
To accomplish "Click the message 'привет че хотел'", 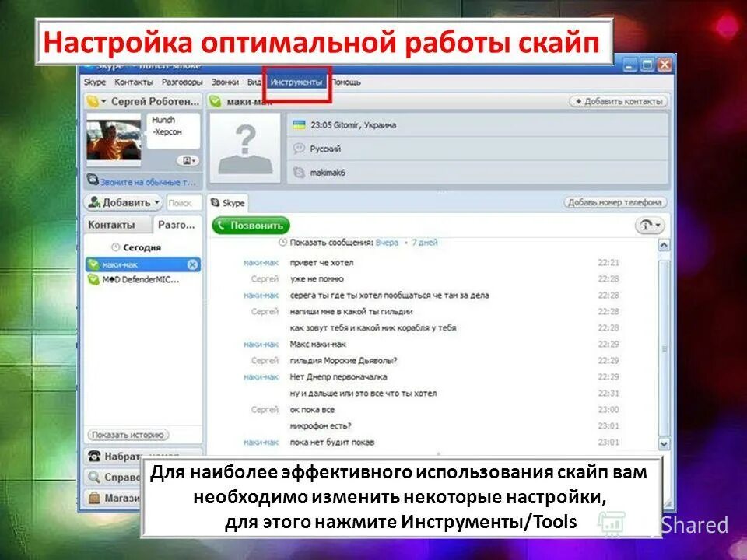I will pyautogui.click(x=321, y=262).
